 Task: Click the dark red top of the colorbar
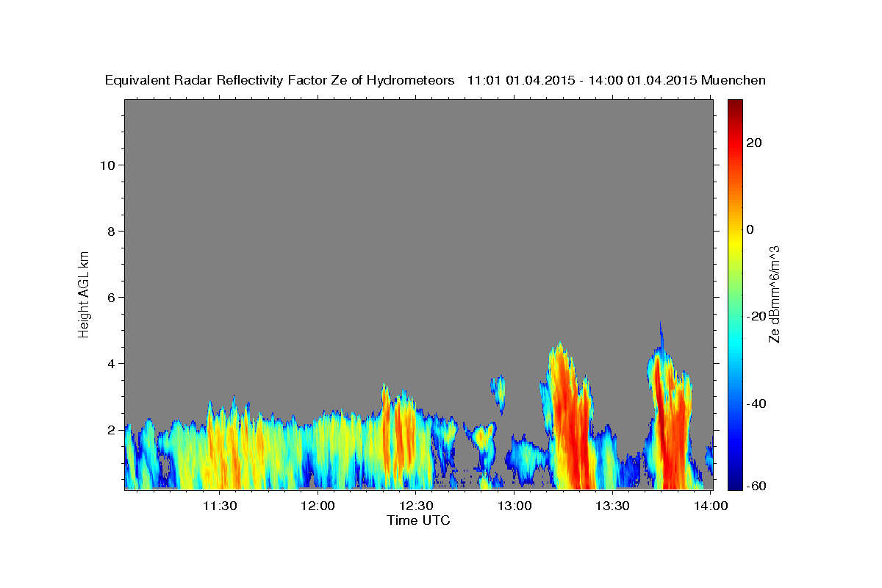coord(735,105)
